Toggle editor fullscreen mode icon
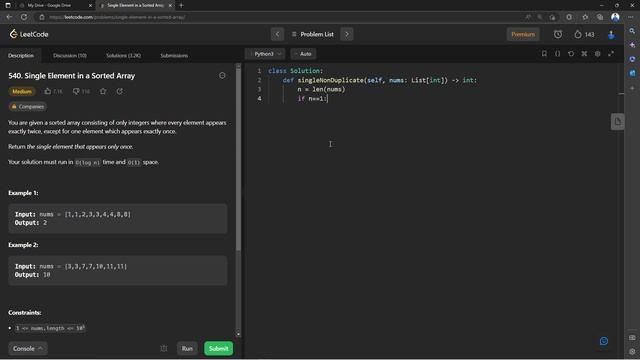Image resolution: width=640 pixels, height=360 pixels. click(611, 54)
